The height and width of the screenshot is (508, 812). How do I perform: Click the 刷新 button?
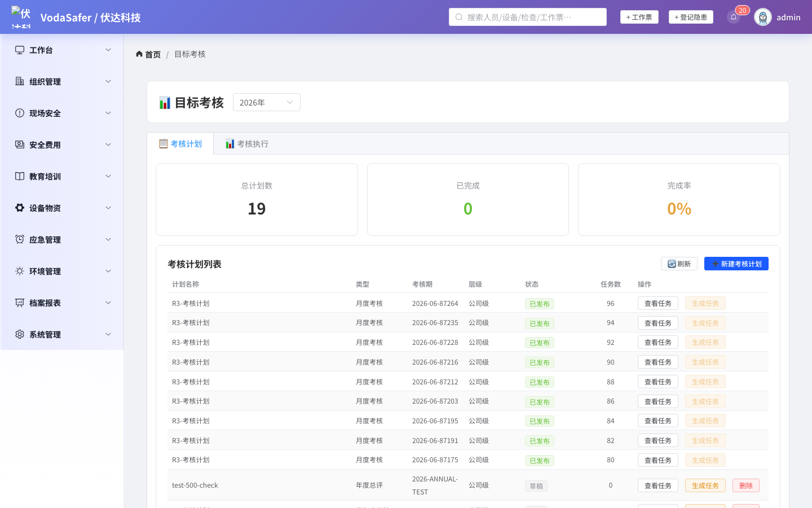[679, 264]
